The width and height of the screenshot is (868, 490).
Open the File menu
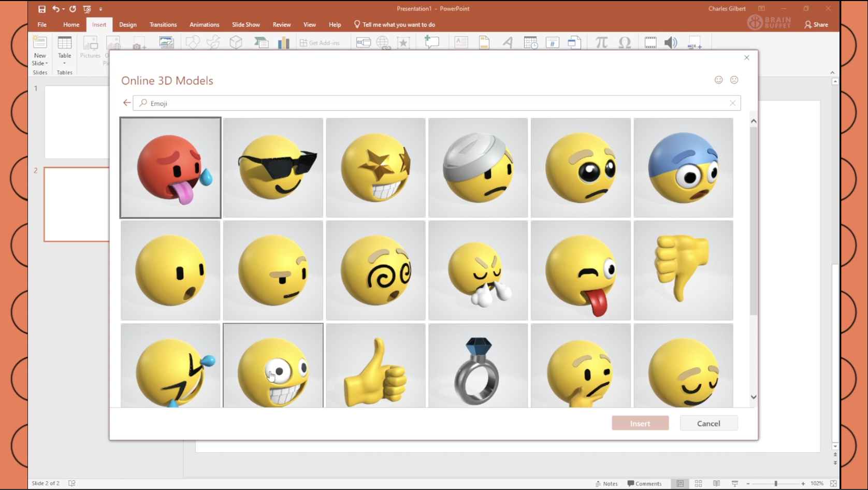click(42, 24)
